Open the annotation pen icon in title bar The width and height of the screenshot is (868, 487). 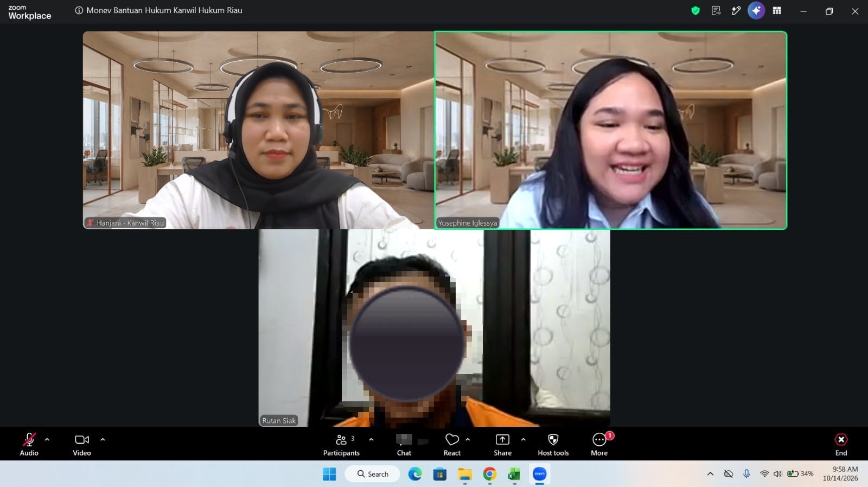736,10
